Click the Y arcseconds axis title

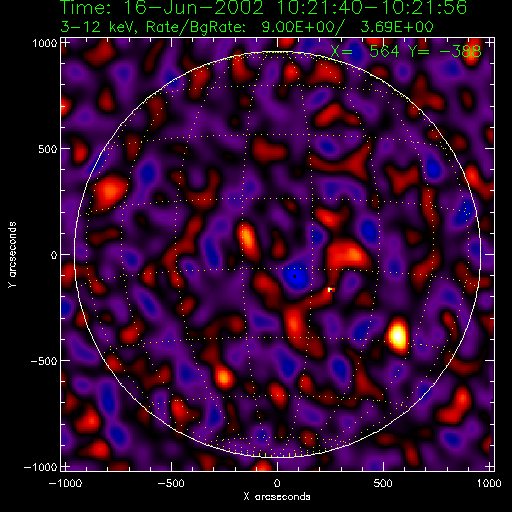[x=12, y=255]
